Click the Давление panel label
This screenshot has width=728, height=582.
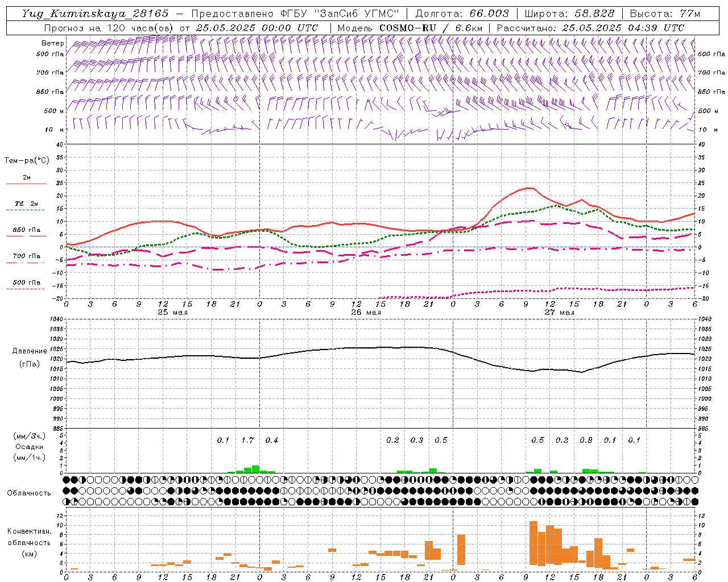(29, 351)
